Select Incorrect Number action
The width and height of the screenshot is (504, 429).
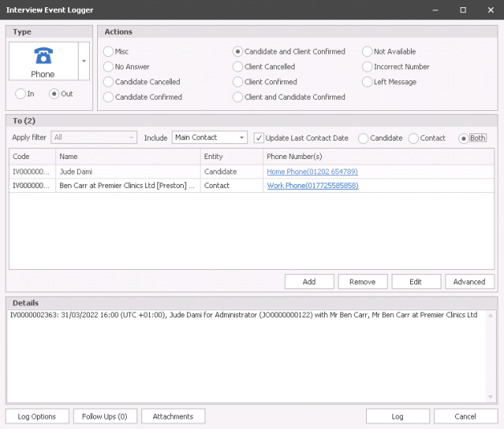coord(368,67)
